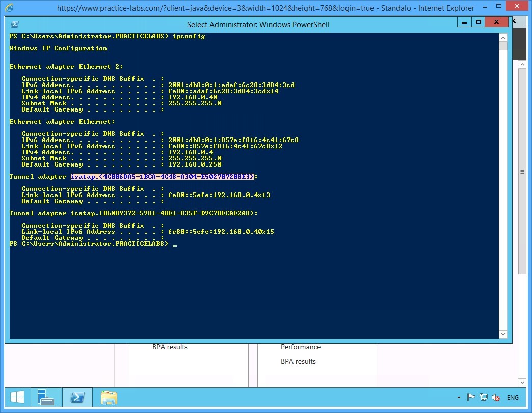Open the Start menu

[x=16, y=397]
